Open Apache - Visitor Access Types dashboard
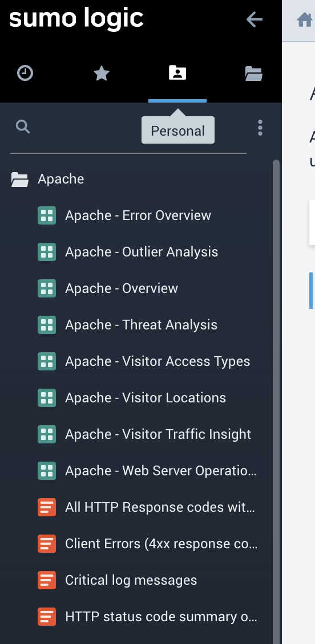The height and width of the screenshot is (644, 315). tap(157, 361)
